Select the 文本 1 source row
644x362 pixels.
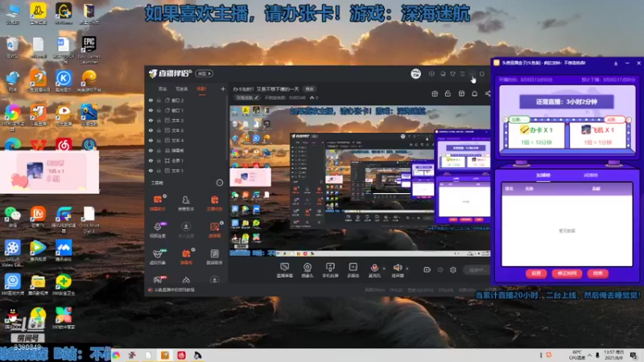pos(187,171)
